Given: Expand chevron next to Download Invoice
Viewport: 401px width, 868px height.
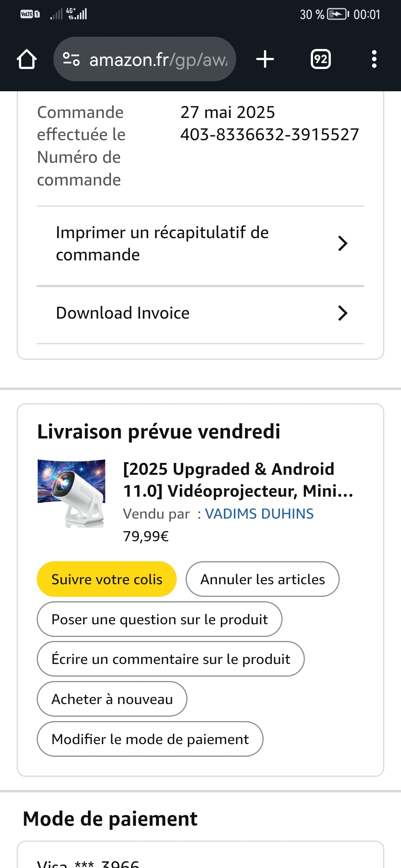Looking at the screenshot, I should (x=342, y=313).
